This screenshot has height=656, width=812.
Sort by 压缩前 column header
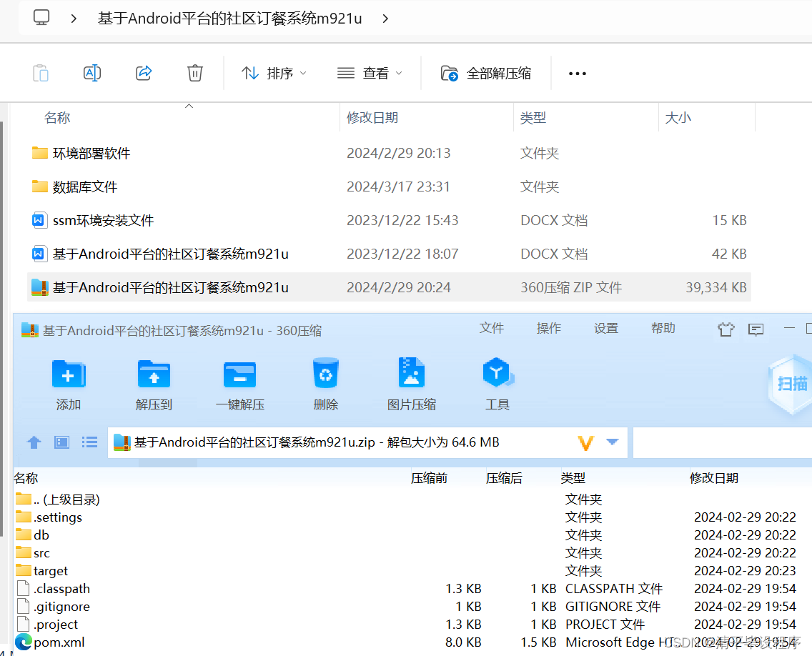430,478
